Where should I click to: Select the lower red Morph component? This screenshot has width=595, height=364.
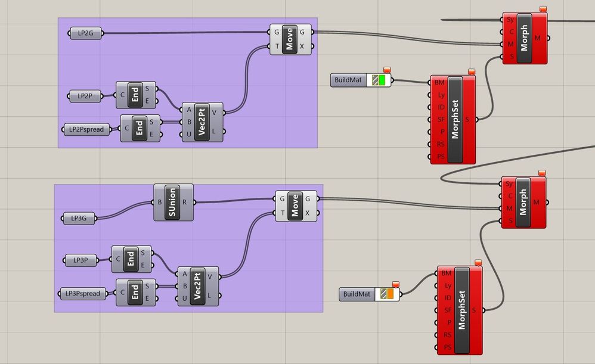tap(523, 202)
